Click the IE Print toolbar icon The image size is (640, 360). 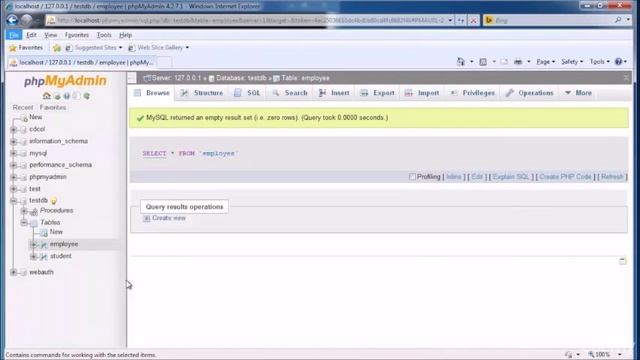click(x=518, y=62)
